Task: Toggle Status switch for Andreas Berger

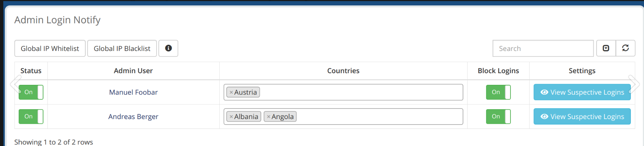Action: 31,117
